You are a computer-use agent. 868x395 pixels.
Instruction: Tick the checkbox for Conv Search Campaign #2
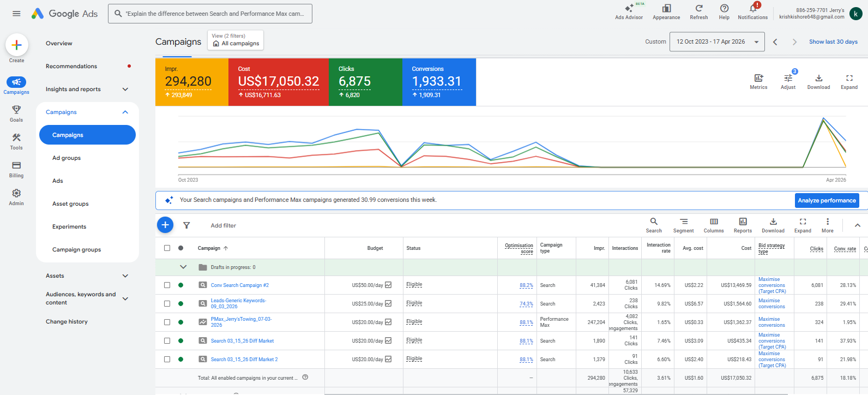167,285
